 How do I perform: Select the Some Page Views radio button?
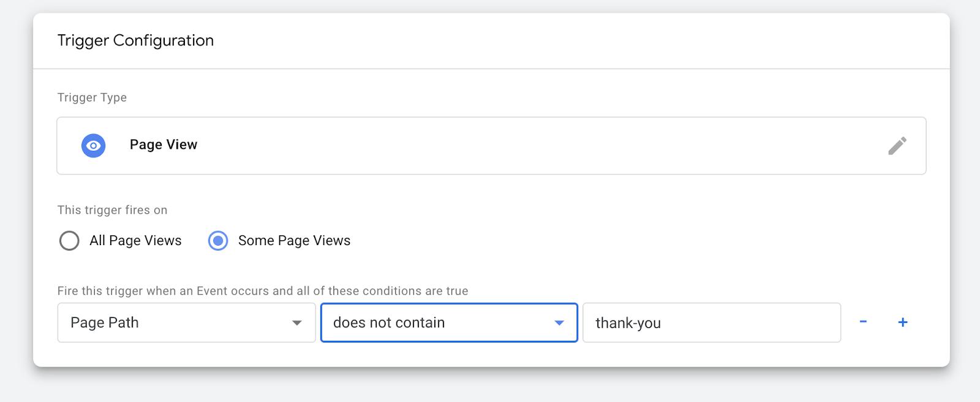(x=218, y=241)
